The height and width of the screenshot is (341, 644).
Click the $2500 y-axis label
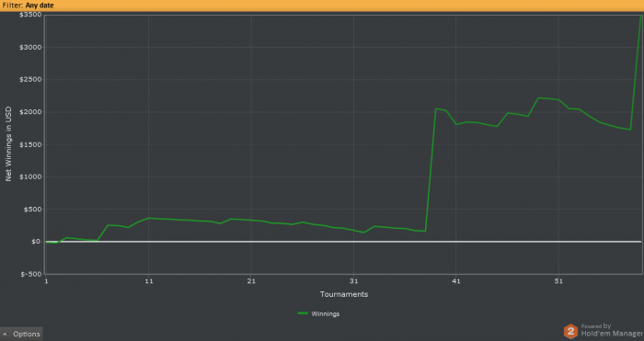(x=30, y=80)
